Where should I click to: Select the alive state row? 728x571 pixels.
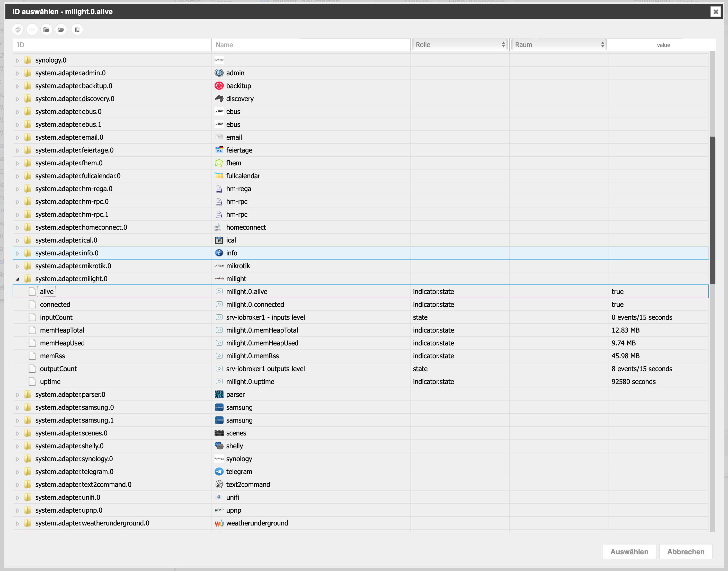pyautogui.click(x=360, y=291)
